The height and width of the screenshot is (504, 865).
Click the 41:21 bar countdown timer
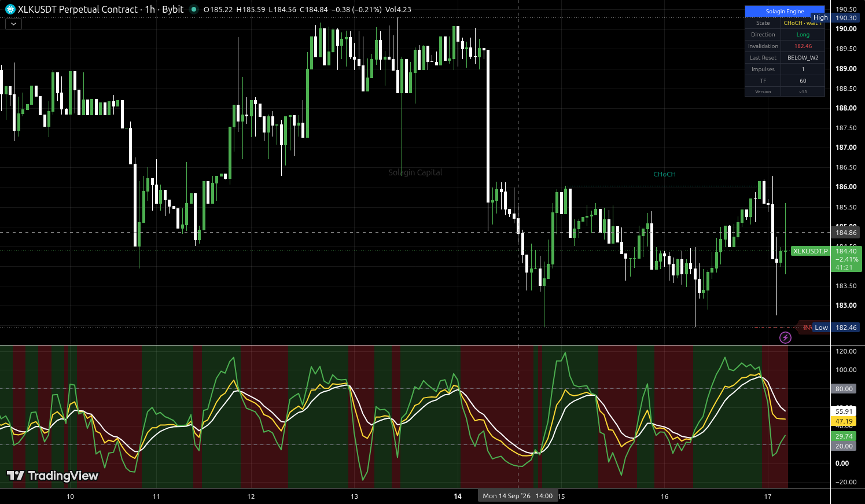(844, 267)
